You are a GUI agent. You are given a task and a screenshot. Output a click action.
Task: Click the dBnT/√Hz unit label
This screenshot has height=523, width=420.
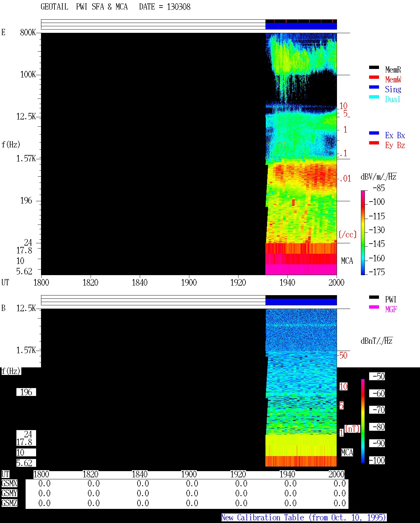click(x=377, y=341)
